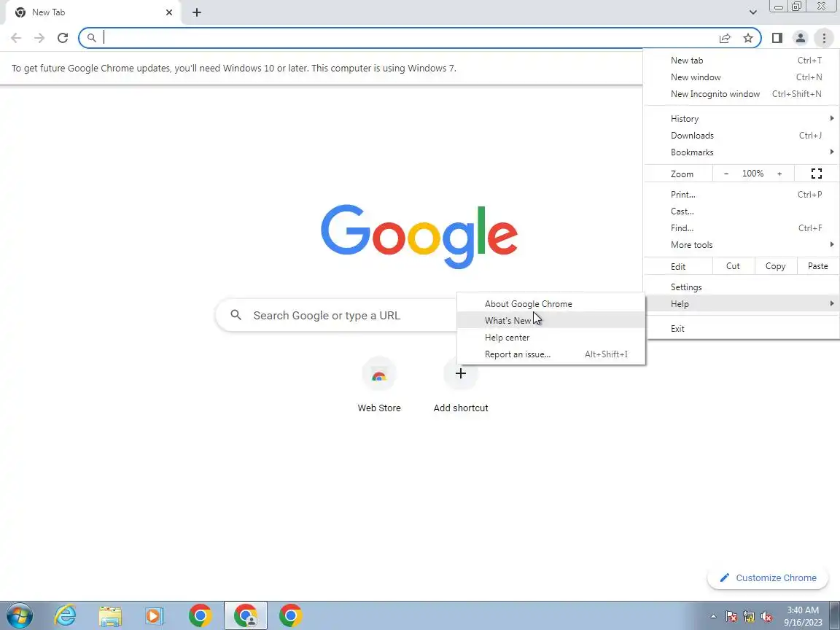Image resolution: width=840 pixels, height=630 pixels.
Task: Click the first Chrome taskbar icon
Action: (x=200, y=615)
